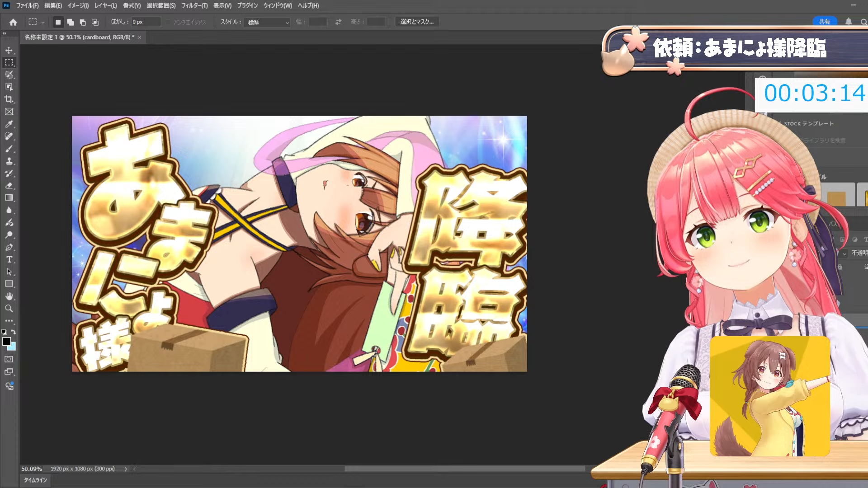Open the スタイル dropdown set to 標準
This screenshot has height=488, width=868.
coord(267,22)
